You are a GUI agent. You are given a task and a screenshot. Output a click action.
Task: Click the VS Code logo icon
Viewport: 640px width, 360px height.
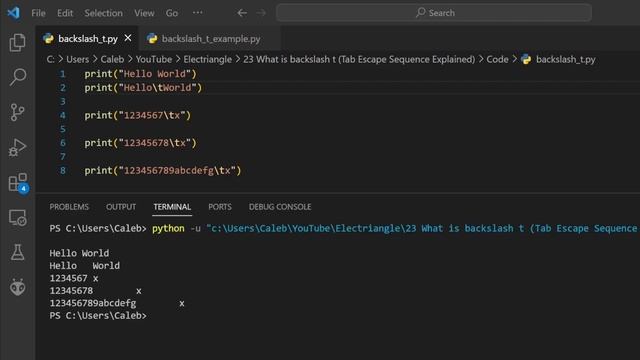pyautogui.click(x=13, y=13)
